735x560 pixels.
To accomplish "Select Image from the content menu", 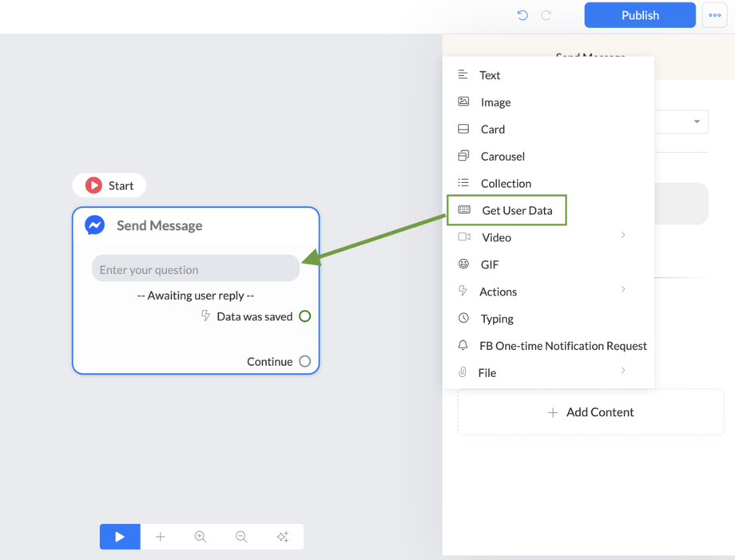I will pyautogui.click(x=548, y=102).
